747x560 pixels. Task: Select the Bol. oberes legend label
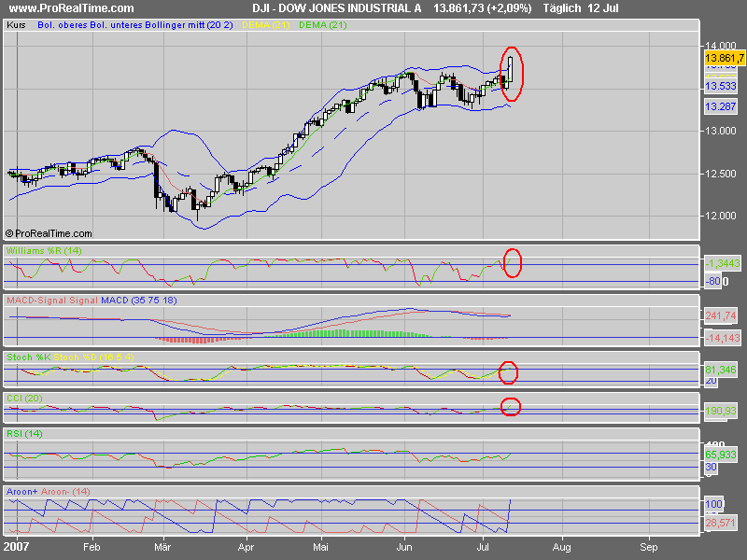61,25
